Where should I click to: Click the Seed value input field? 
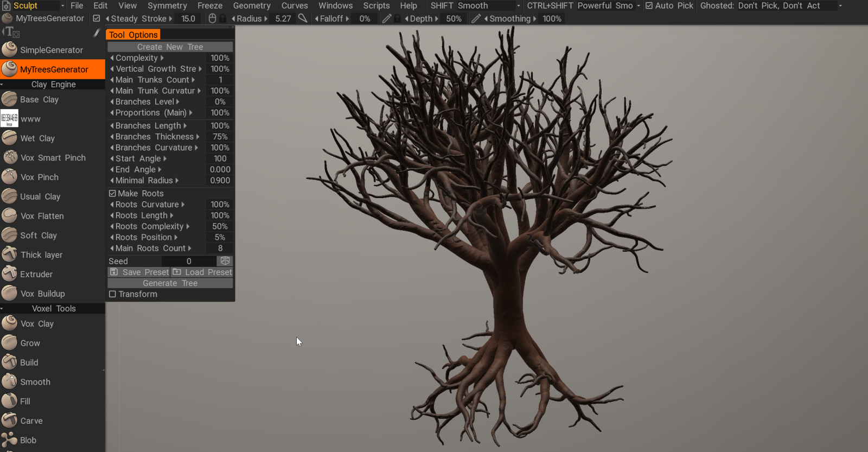[189, 261]
